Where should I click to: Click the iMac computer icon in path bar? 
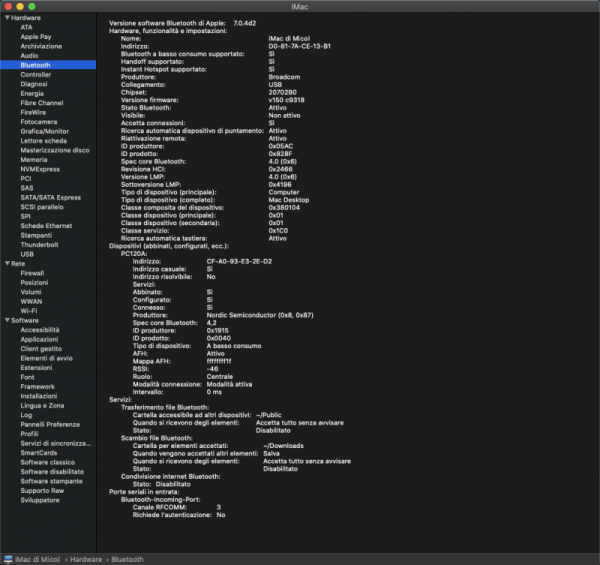(8, 559)
